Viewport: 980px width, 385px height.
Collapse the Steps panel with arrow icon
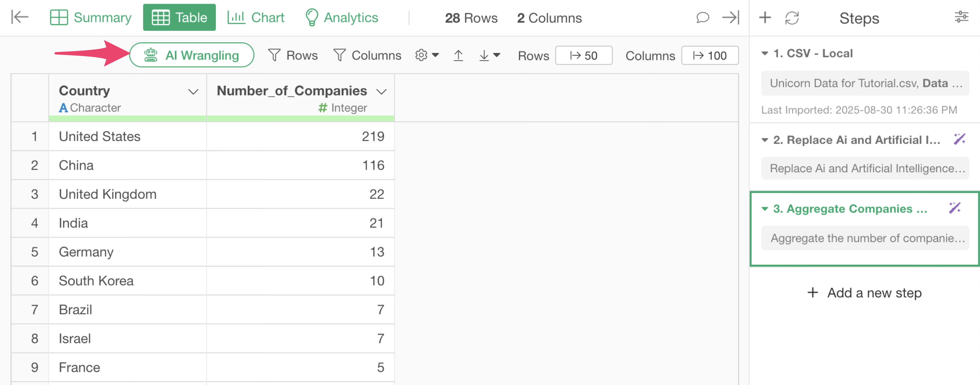[x=730, y=18]
